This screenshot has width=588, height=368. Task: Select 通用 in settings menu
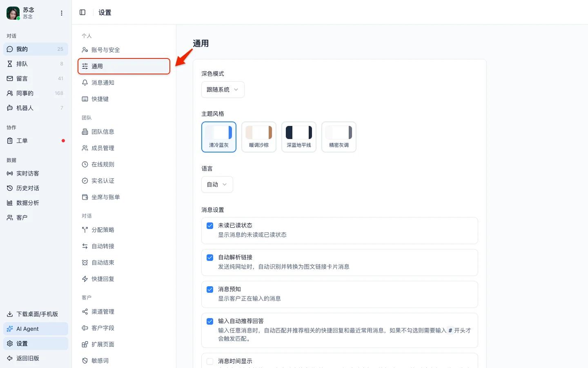point(124,66)
